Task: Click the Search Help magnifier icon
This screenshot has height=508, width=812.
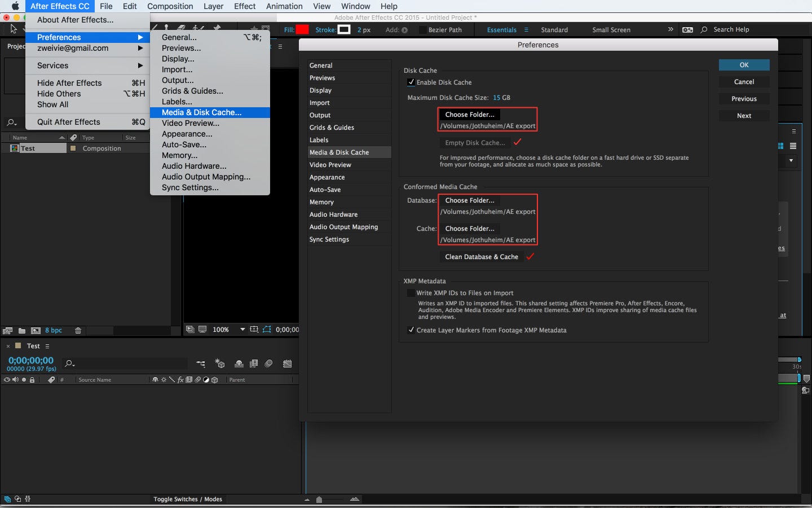Action: click(x=704, y=30)
